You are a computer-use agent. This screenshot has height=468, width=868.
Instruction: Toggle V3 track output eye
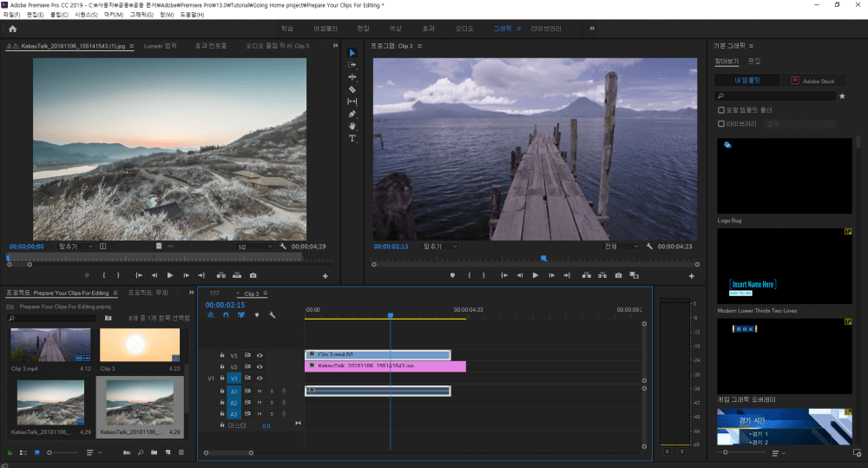pos(260,356)
